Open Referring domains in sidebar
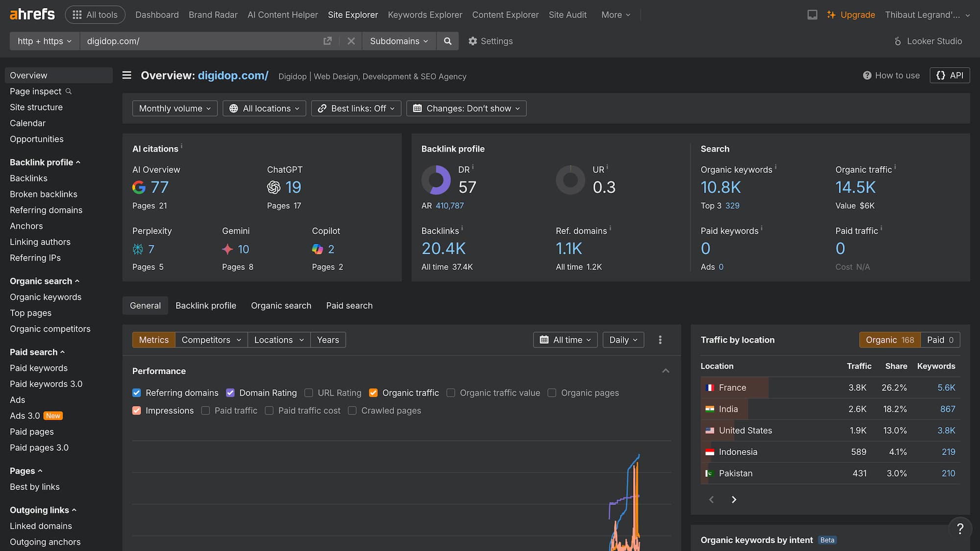Image resolution: width=980 pixels, height=551 pixels. coord(46,210)
